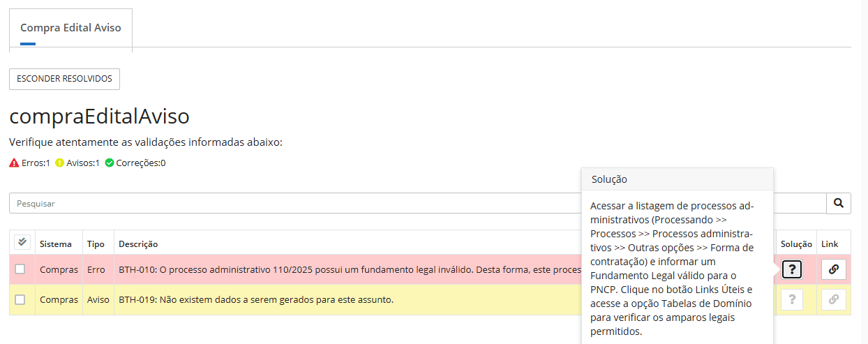This screenshot has height=344, width=868.
Task: Click the Solução popover title
Action: [609, 179]
